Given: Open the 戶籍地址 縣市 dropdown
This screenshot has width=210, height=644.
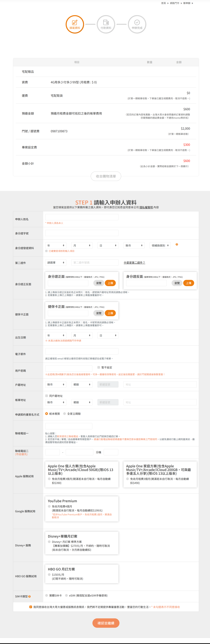Looking at the screenshot, I should click(x=56, y=385).
